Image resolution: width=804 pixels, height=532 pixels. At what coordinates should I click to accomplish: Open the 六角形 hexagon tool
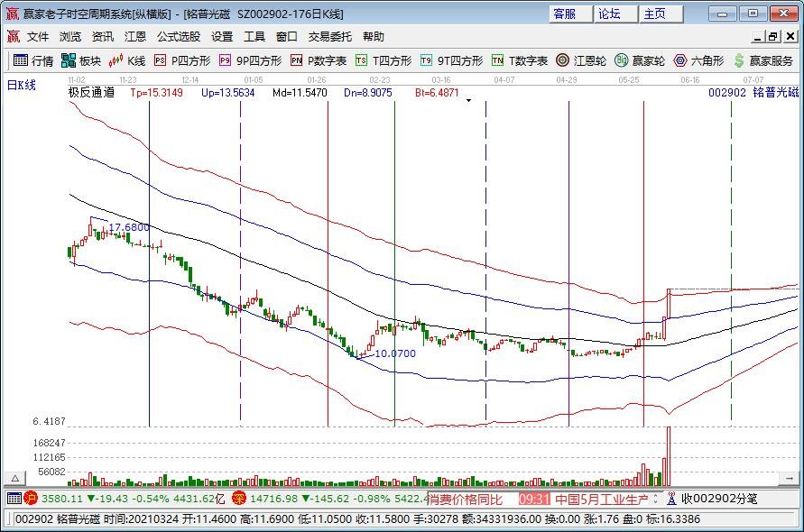(x=699, y=60)
